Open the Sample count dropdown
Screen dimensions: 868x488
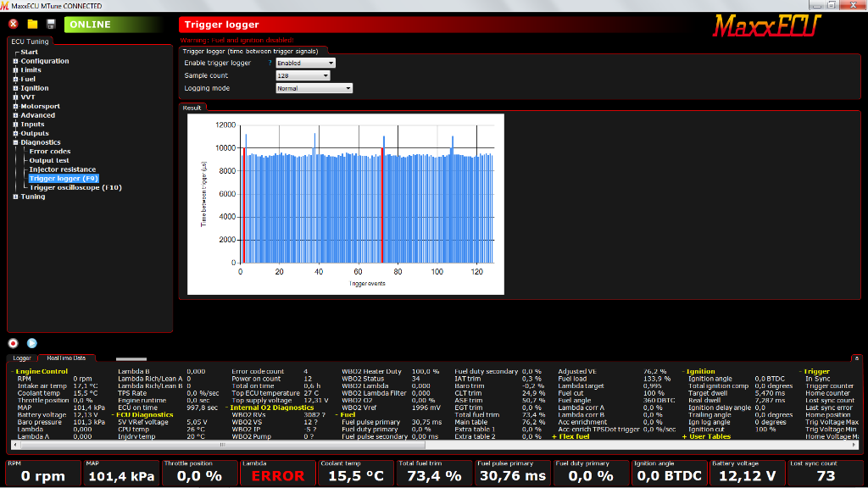pos(303,75)
